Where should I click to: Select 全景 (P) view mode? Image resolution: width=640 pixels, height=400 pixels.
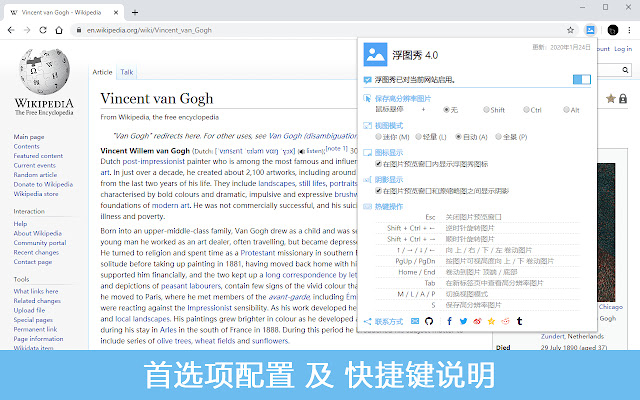pos(498,137)
